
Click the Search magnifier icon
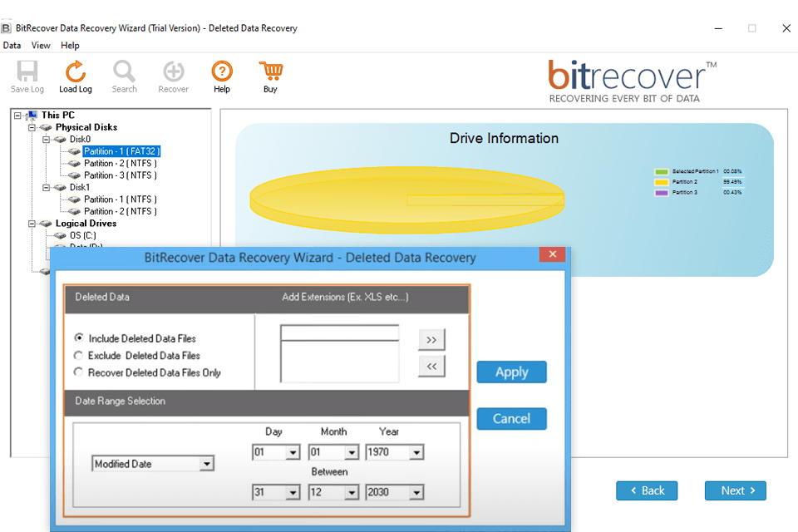(124, 71)
